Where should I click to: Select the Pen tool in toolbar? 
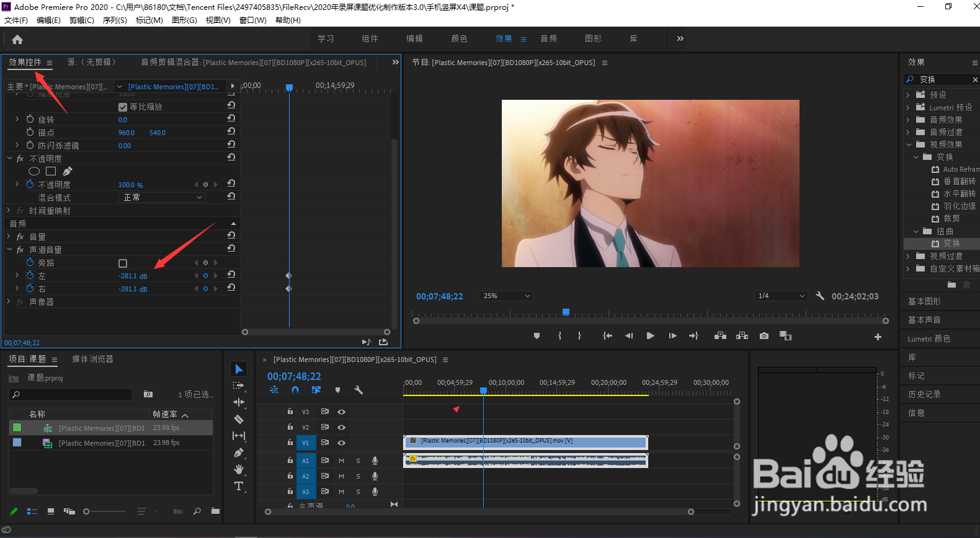[x=239, y=453]
